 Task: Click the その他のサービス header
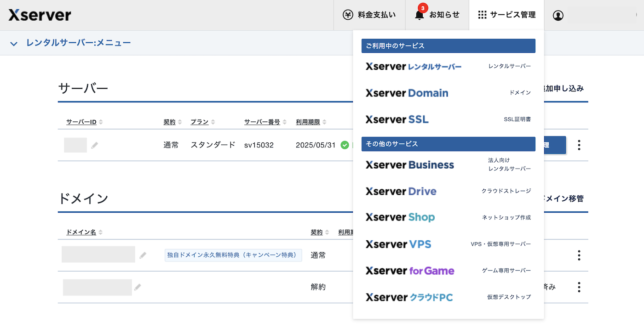(448, 144)
